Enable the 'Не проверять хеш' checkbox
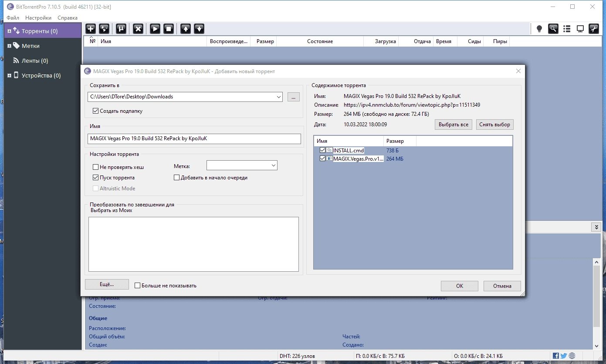 click(x=96, y=167)
